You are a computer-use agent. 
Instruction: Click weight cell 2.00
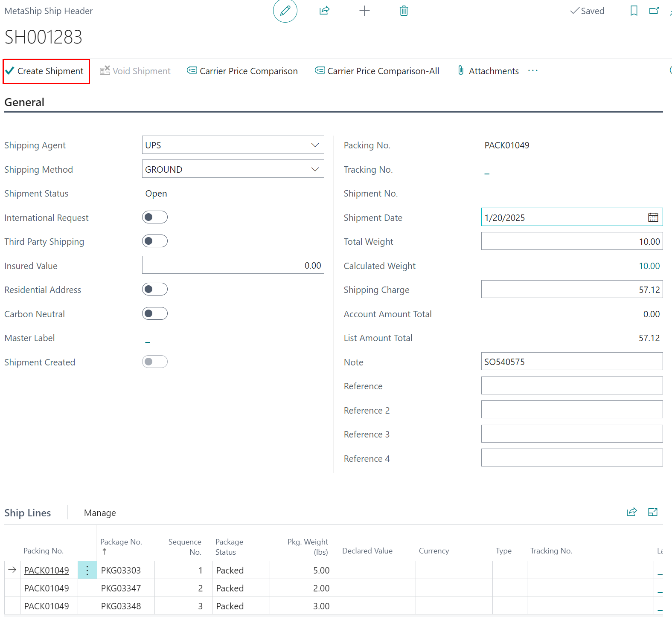pos(305,588)
